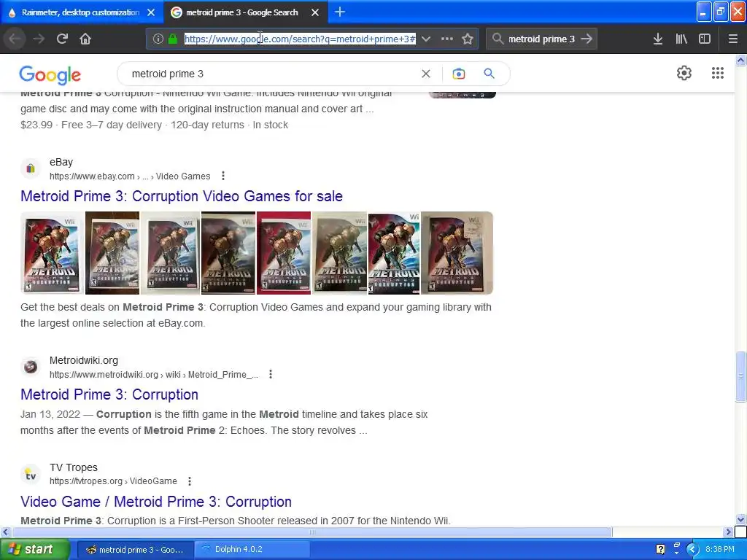The image size is (747, 560).
Task: Click the eBay site favicon
Action: pyautogui.click(x=31, y=168)
